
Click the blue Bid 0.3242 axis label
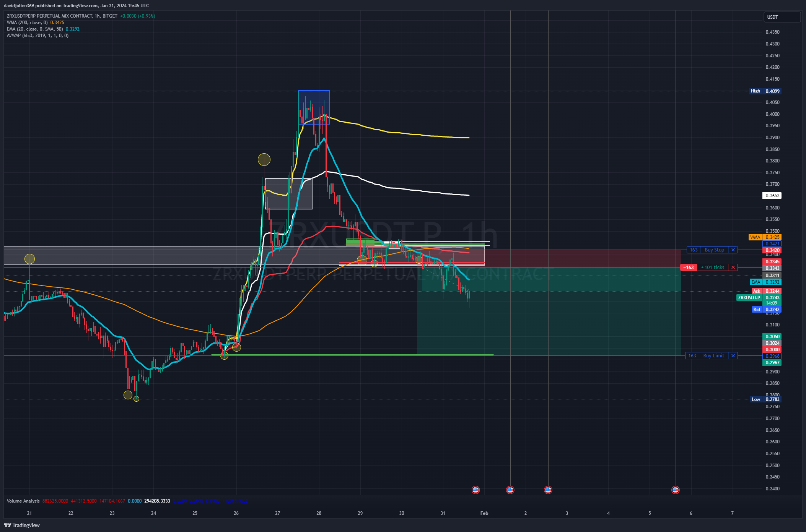coord(766,310)
